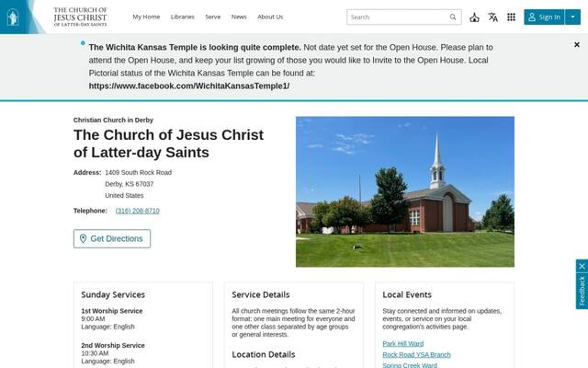This screenshot has height=368, width=588.
Task: Click the map pin icon in Get Directions
Action: (83, 239)
